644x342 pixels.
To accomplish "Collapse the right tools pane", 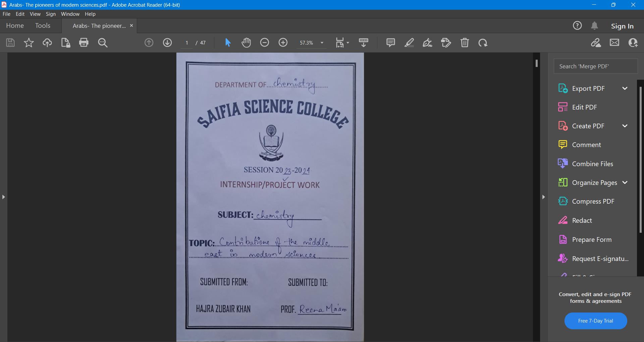I will (x=543, y=197).
